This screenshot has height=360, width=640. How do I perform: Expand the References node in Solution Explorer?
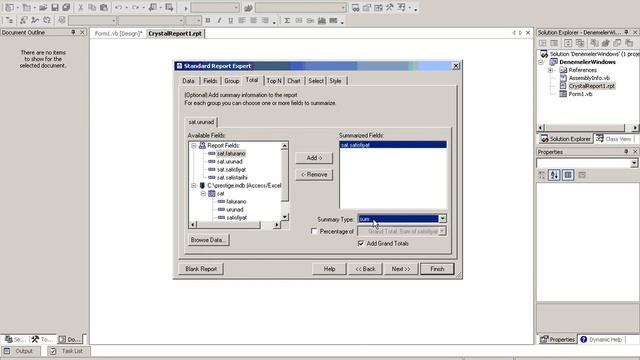(x=550, y=70)
